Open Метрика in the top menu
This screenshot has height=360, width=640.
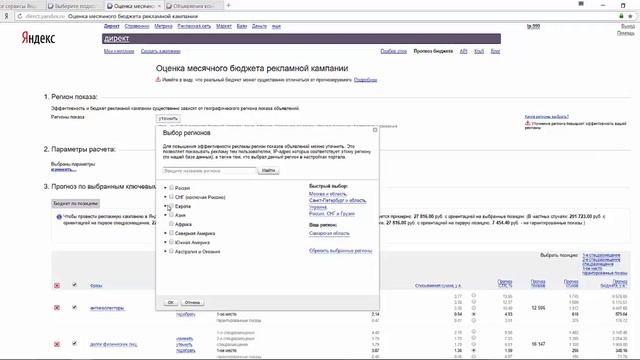pyautogui.click(x=163, y=26)
